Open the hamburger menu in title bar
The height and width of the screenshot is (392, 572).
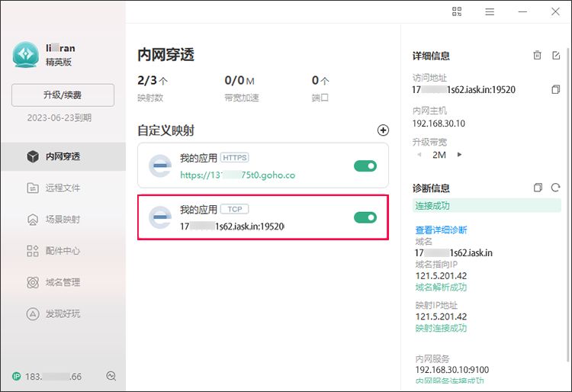[490, 12]
